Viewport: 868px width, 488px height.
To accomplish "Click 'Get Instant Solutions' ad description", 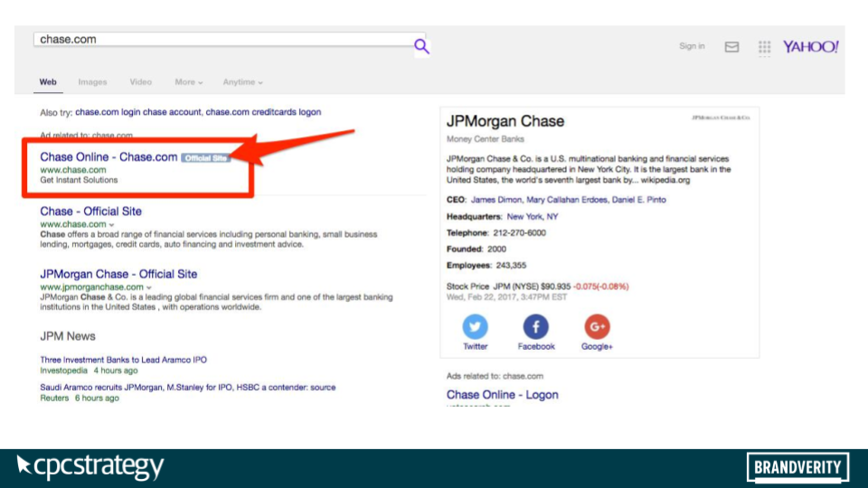I will [79, 180].
